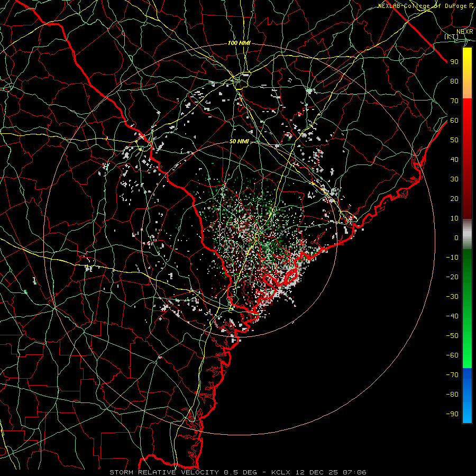This screenshot has width=476, height=476.
Task: Click the 30 value on velocity scale
Action: [x=454, y=179]
